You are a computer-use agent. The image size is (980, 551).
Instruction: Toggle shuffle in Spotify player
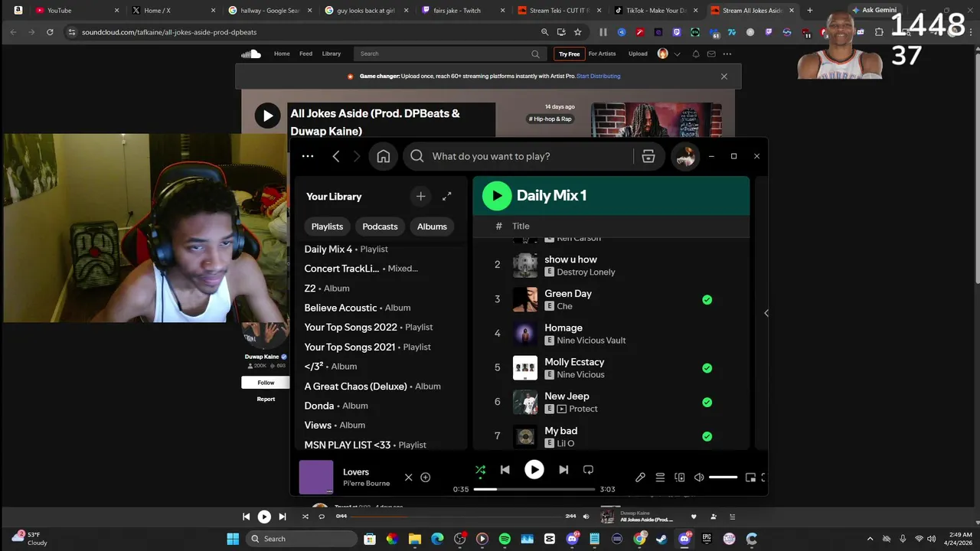click(481, 470)
